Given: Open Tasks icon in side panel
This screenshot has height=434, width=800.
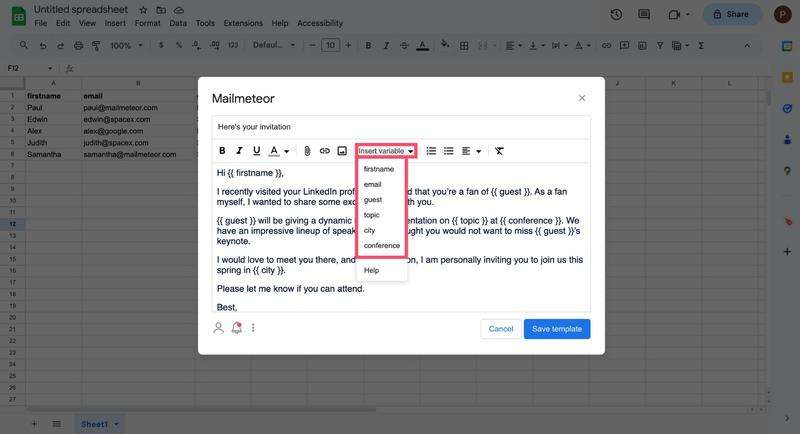Looking at the screenshot, I should point(787,109).
